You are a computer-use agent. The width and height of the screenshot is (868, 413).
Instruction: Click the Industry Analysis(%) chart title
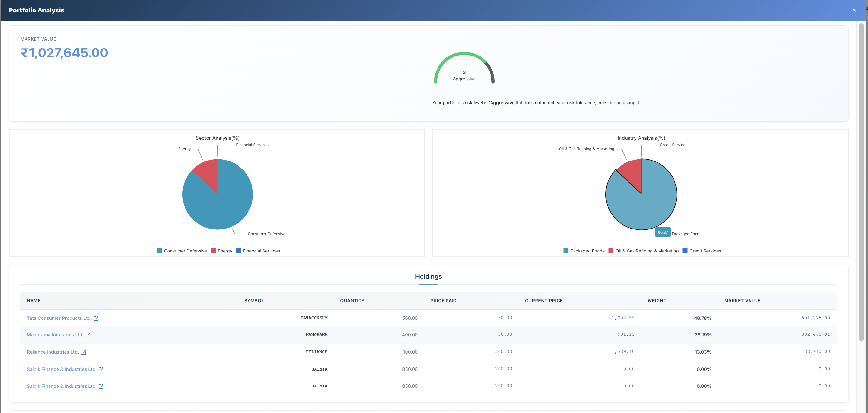click(x=641, y=138)
